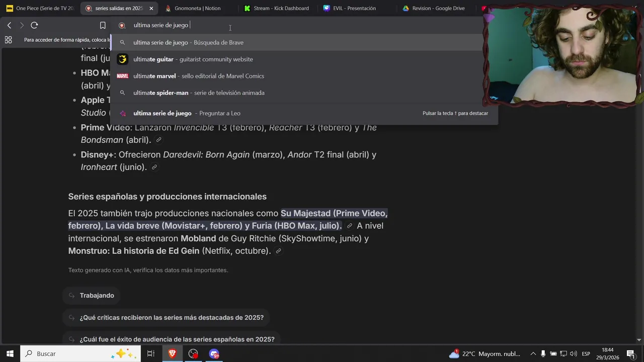This screenshot has height=362, width=644.
Task: Click '¿Qué críticas recibieron las series' follow-up question
Action: (166, 318)
